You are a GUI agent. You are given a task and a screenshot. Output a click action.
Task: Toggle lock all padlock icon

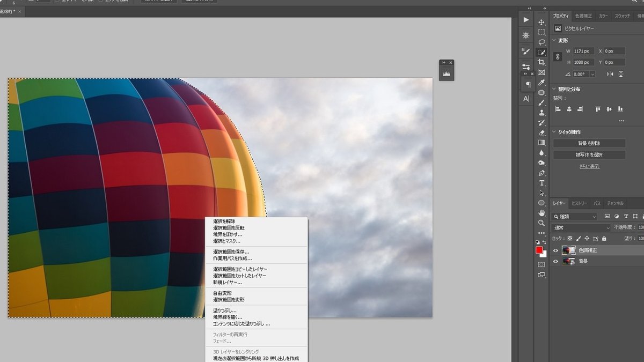[604, 239]
